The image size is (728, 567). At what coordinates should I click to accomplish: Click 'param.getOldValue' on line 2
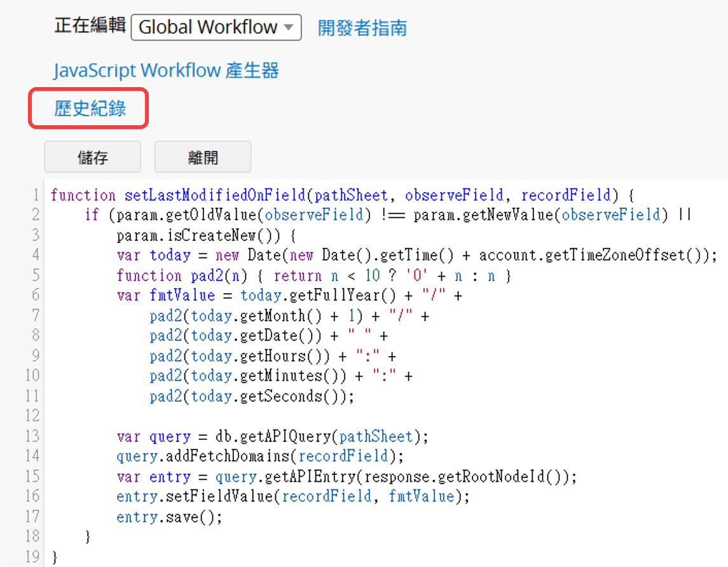coord(186,215)
